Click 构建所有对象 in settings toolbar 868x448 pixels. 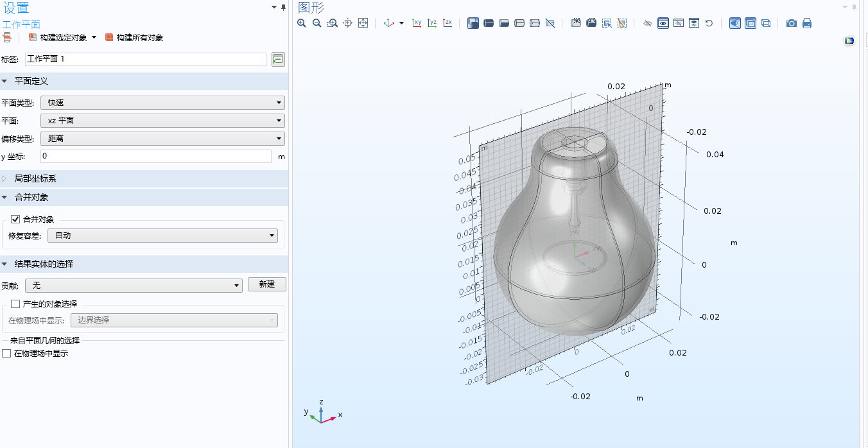134,38
